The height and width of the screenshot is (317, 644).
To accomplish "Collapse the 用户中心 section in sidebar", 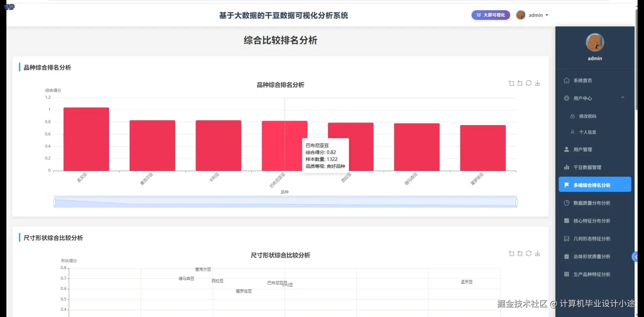I will click(x=623, y=98).
